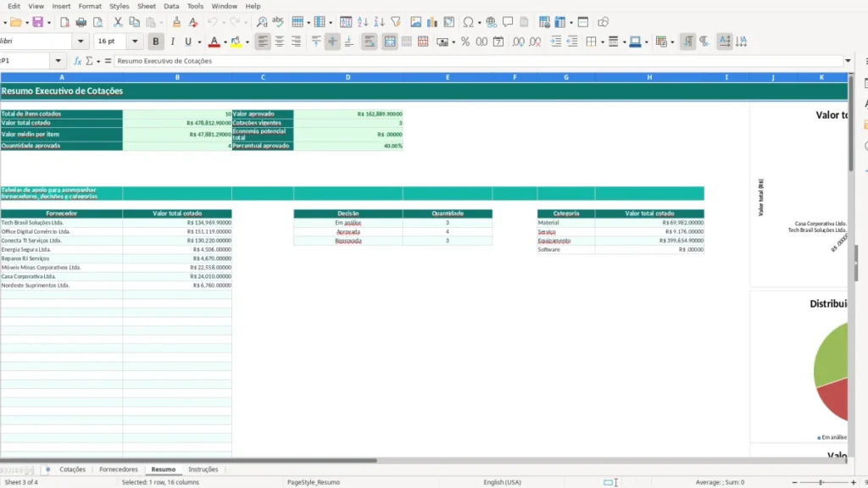
Task: Select the column H header
Action: point(649,77)
